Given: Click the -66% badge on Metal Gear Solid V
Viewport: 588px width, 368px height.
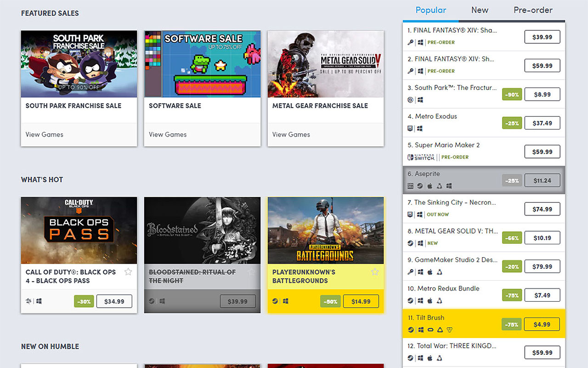Looking at the screenshot, I should [512, 238].
